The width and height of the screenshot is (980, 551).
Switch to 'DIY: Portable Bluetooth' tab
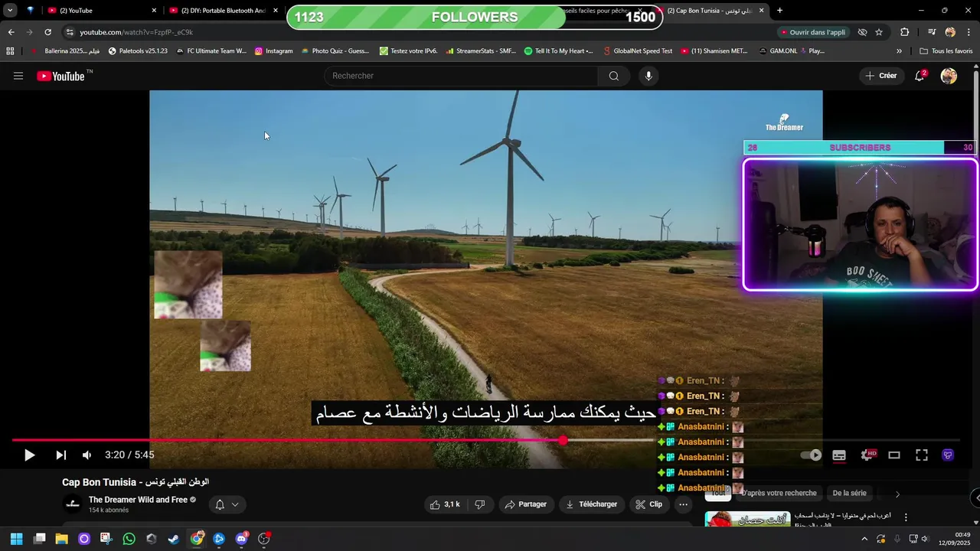click(x=224, y=11)
